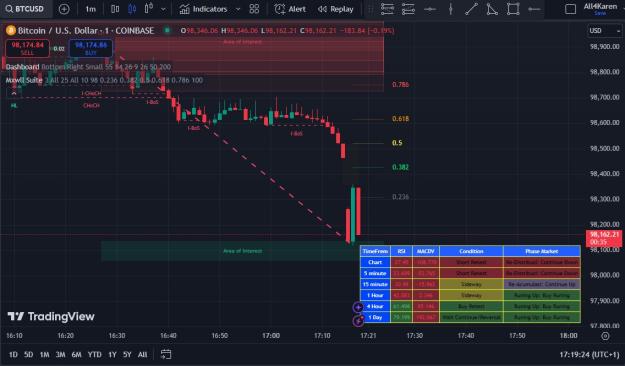Click the purple plus circle icon
This screenshot has width=625, height=366.
(x=358, y=307)
